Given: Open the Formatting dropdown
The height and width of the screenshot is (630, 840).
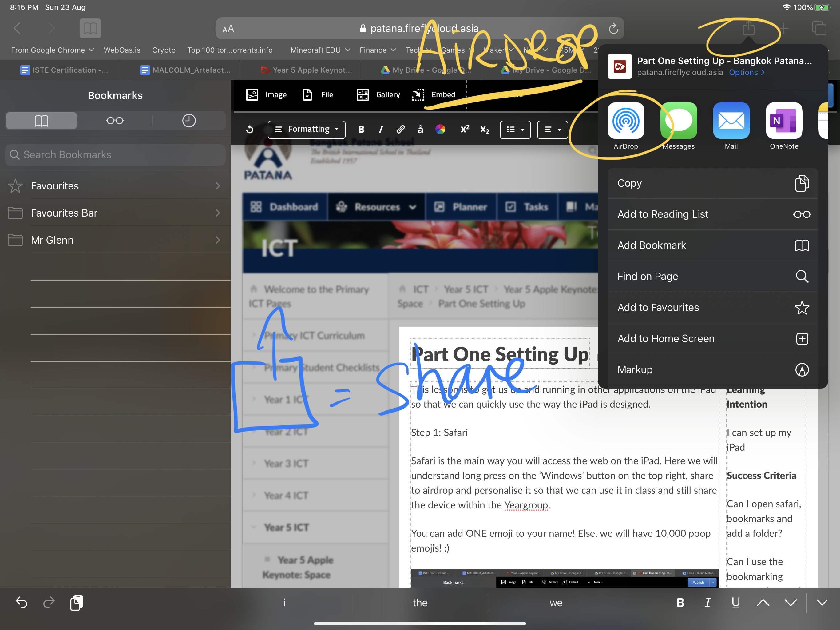Looking at the screenshot, I should tap(307, 130).
